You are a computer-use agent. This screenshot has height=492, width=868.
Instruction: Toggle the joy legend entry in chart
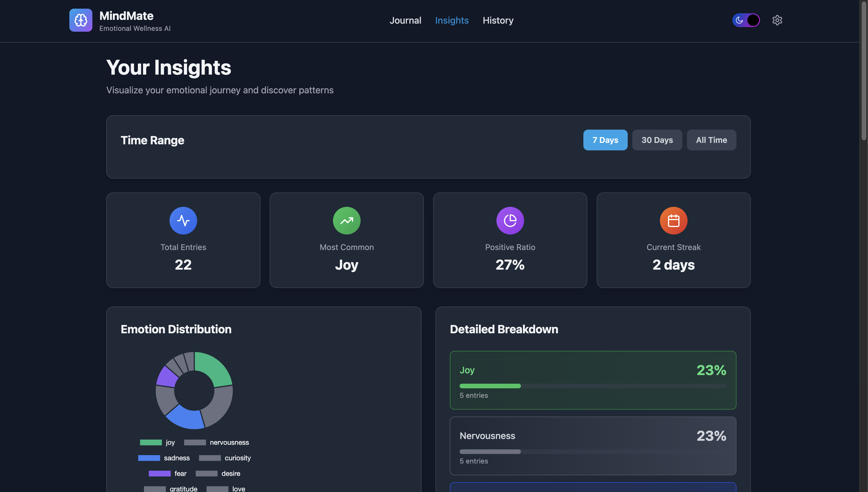[x=157, y=442]
